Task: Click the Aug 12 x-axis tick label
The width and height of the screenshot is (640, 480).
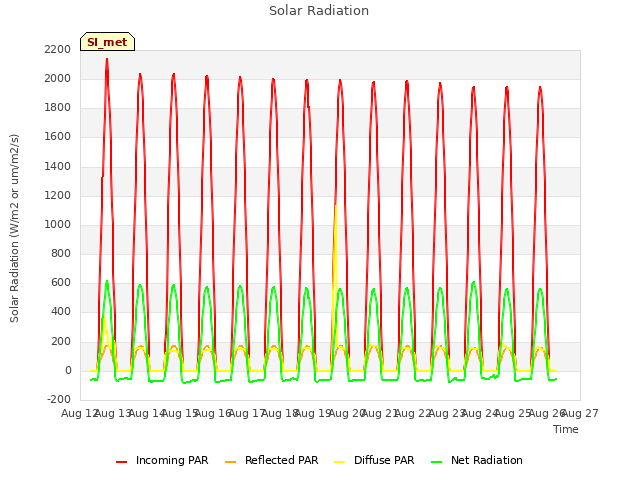Action: click(80, 413)
